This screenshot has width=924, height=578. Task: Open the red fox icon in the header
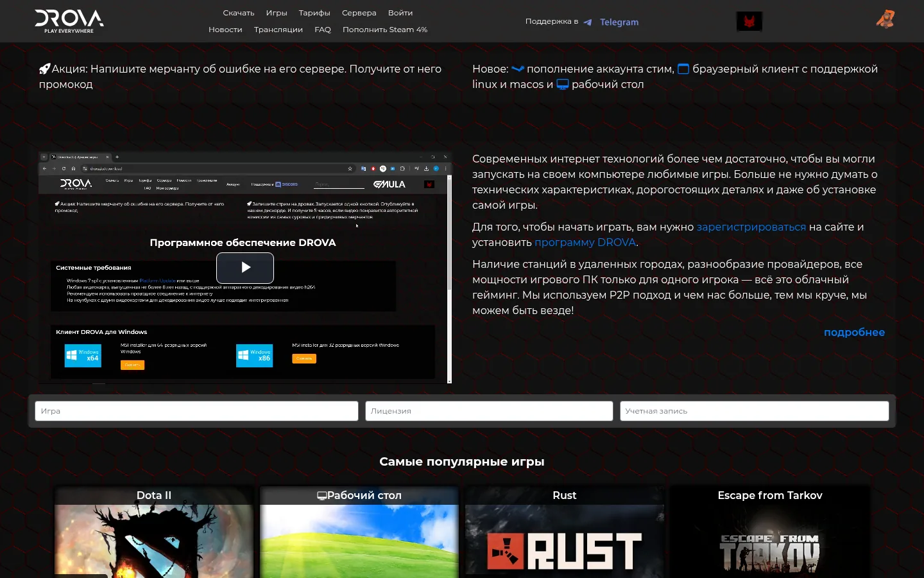(x=749, y=21)
